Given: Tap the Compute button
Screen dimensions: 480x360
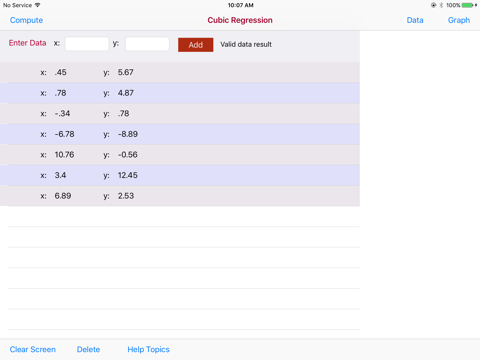Looking at the screenshot, I should coord(26,20).
